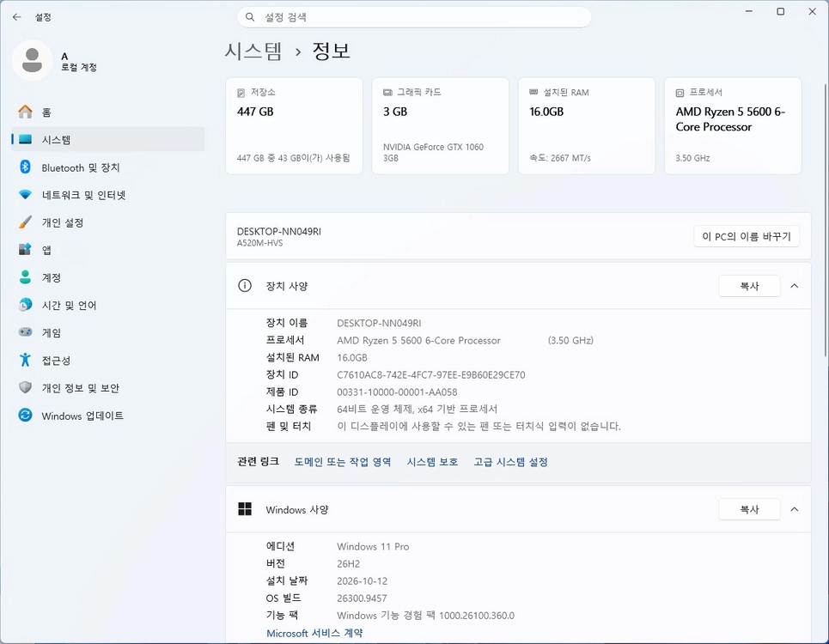Screen dimensions: 829x644
Task: Copy Windows specs with 복사 button
Action: coord(749,509)
